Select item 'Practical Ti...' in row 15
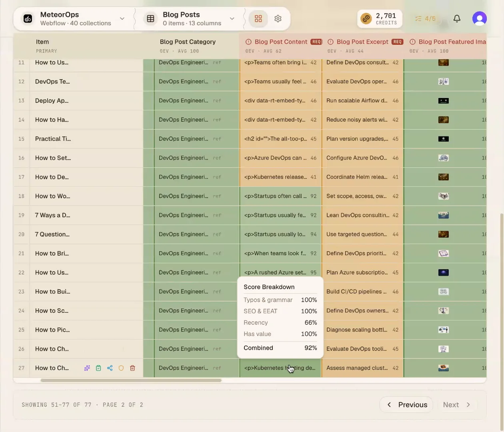This screenshot has height=432, width=504. (x=53, y=139)
